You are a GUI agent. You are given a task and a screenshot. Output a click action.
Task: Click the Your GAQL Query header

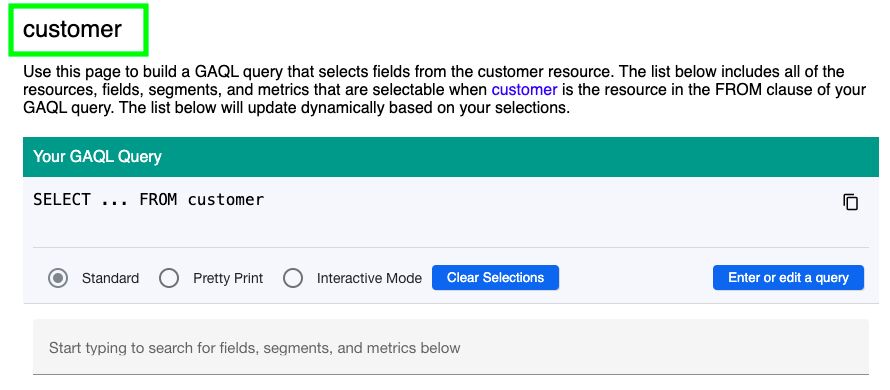pos(451,157)
